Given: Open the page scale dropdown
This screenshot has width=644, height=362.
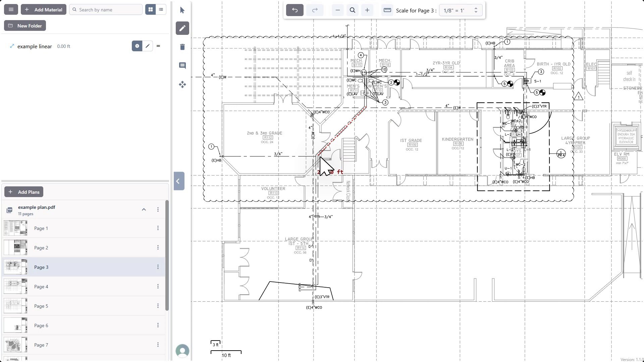Looking at the screenshot, I should tap(461, 10).
